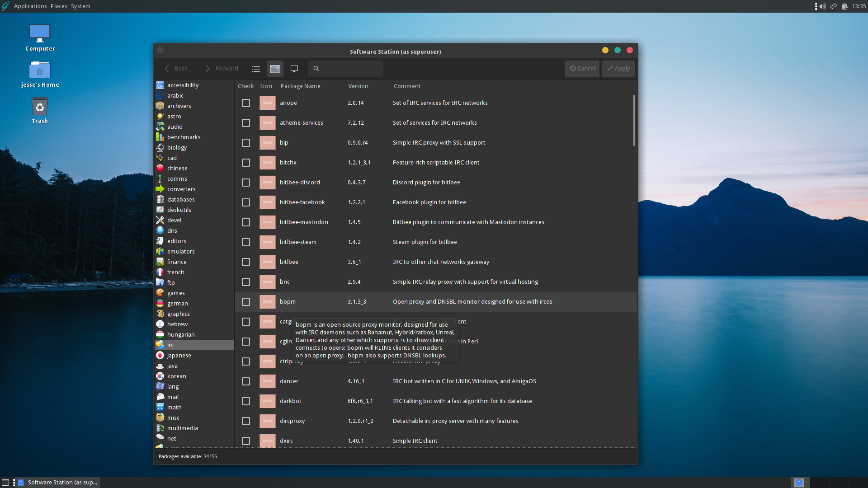The image size is (868, 488).
Task: Click Software Station taskbar entry
Action: [x=58, y=482]
